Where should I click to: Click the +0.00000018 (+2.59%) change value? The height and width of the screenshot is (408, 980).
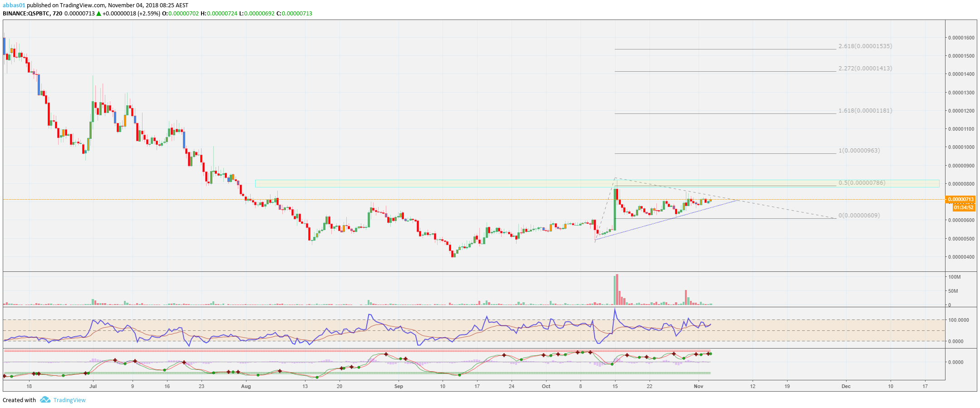click(131, 14)
